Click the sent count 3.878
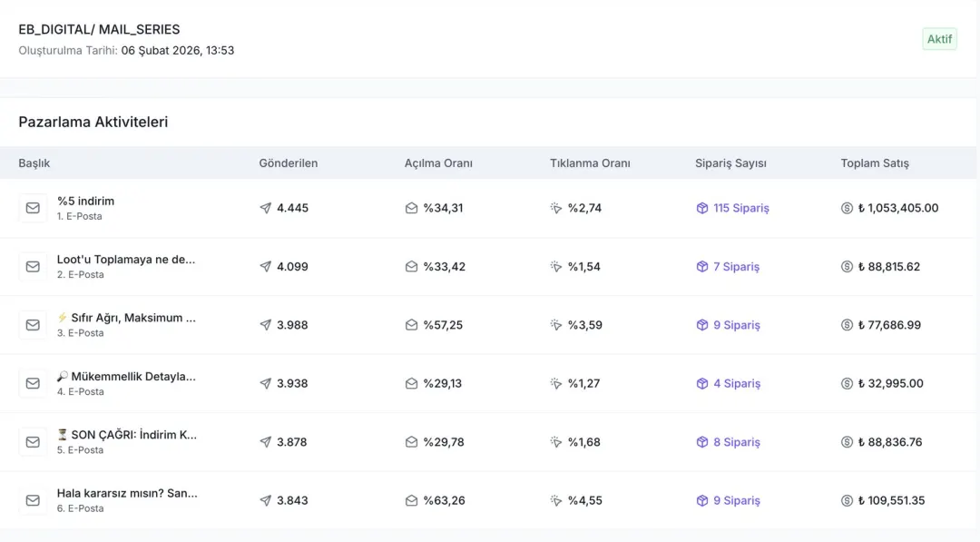This screenshot has height=542, width=980. point(292,442)
